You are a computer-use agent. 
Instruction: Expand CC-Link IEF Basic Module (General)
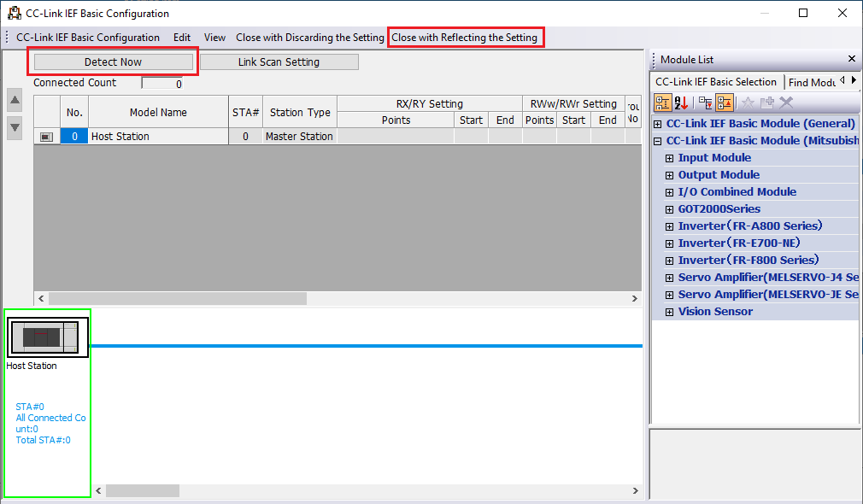point(657,125)
